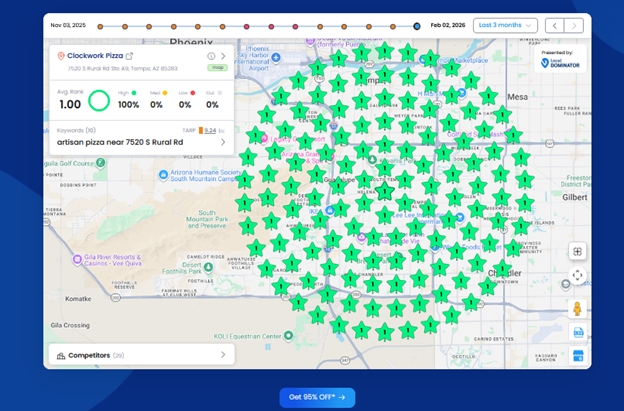Screen dimensions: 624x411
Task: Open Clockwork Pizza external link icon
Action: tap(129, 56)
